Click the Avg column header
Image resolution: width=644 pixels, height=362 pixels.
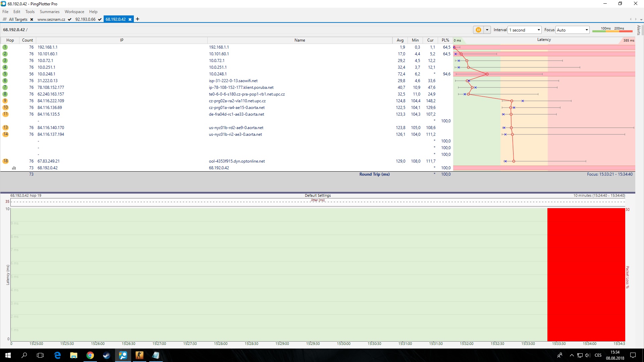400,40
